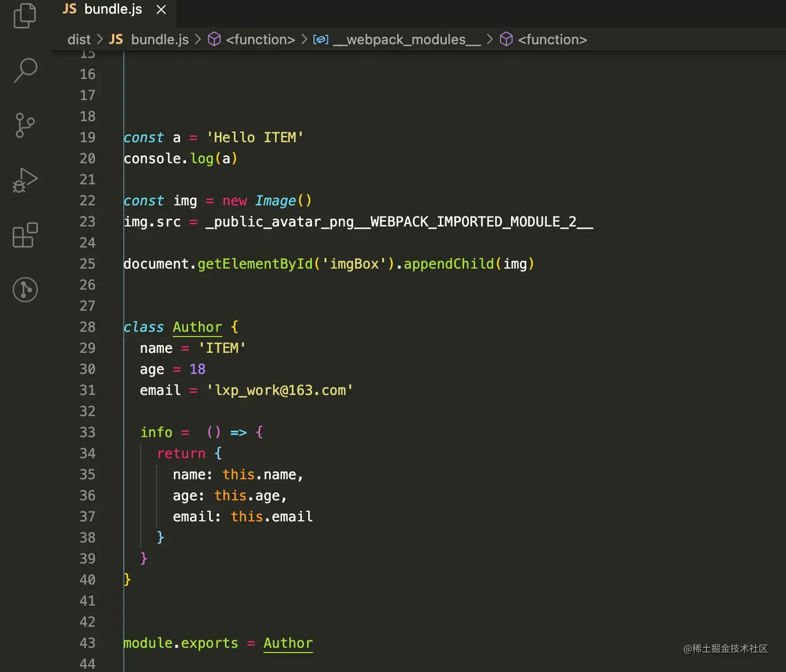786x672 pixels.
Task: Click the class keyword on line 28
Action: [x=144, y=327]
